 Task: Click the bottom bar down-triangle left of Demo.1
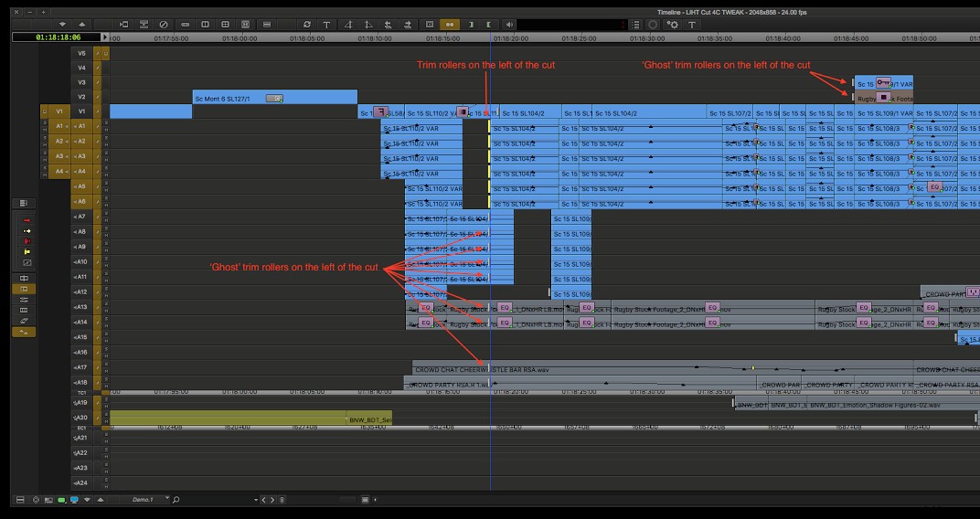click(87, 500)
